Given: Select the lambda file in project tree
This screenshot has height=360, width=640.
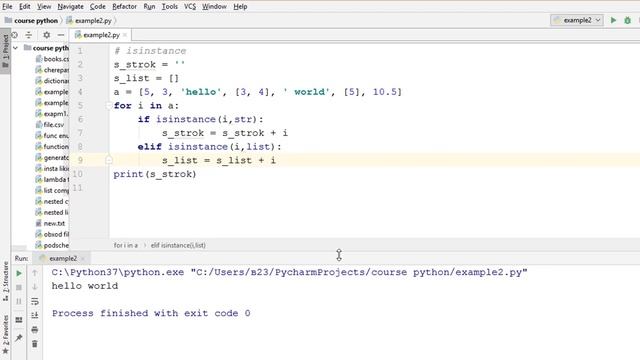Looking at the screenshot, I should [x=52, y=179].
